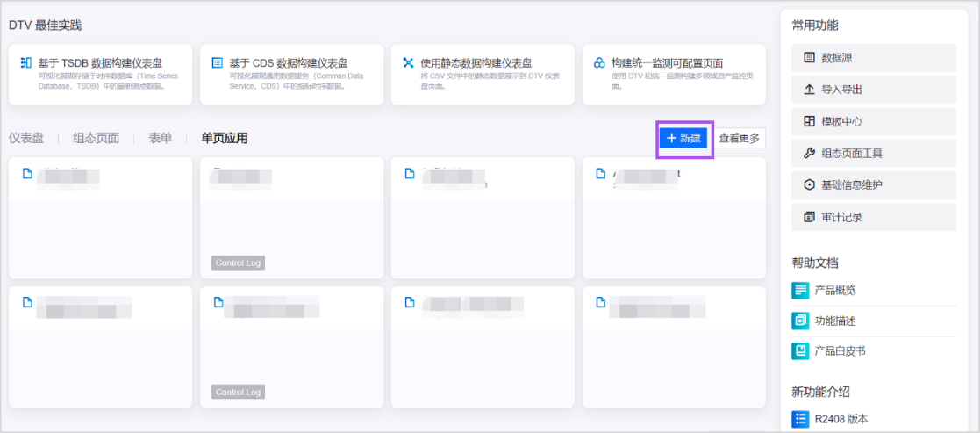This screenshot has width=980, height=433.
Task: Click the 组态页面工具 wrench icon
Action: [x=809, y=154]
